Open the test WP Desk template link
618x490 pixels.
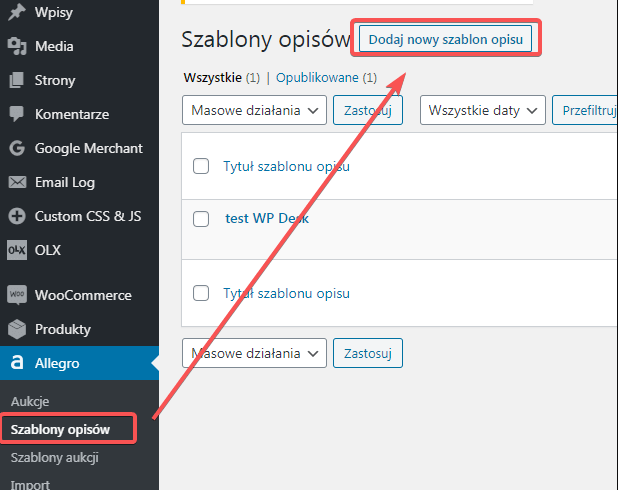267,218
